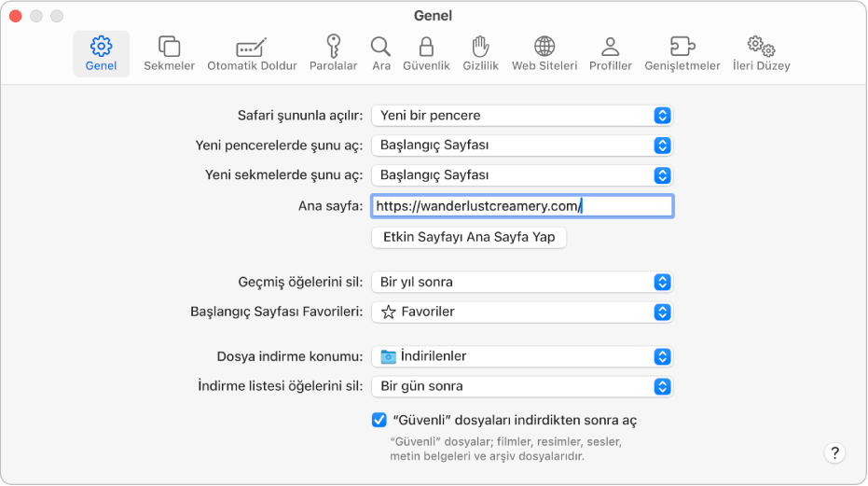Open the "İndirme listesi öğelerini sil" dropdown

click(x=521, y=386)
